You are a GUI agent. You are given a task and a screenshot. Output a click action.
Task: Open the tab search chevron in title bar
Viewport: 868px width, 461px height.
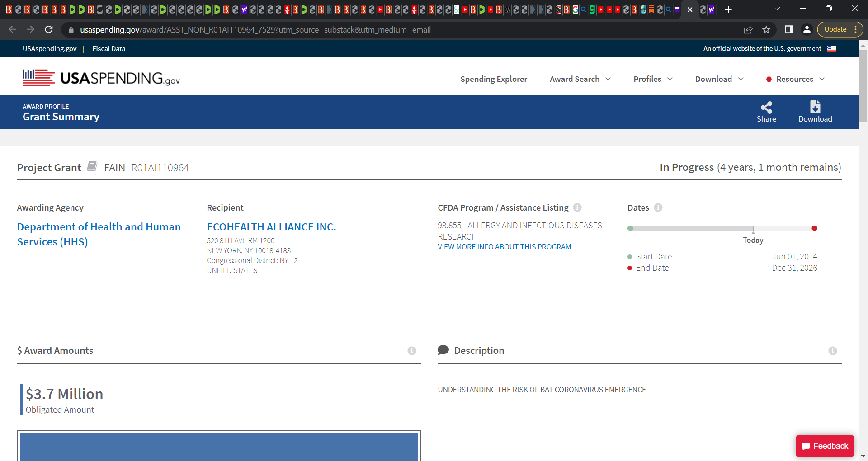pyautogui.click(x=777, y=9)
